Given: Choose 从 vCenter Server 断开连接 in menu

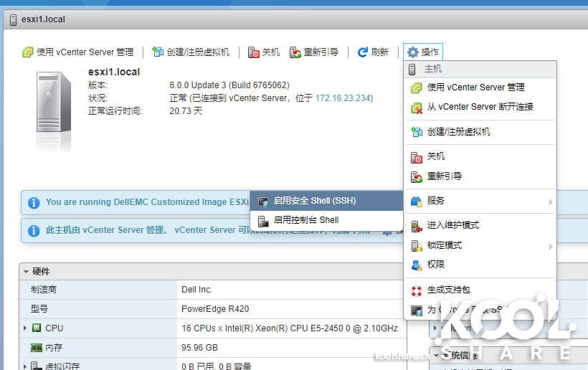Looking at the screenshot, I should (480, 107).
